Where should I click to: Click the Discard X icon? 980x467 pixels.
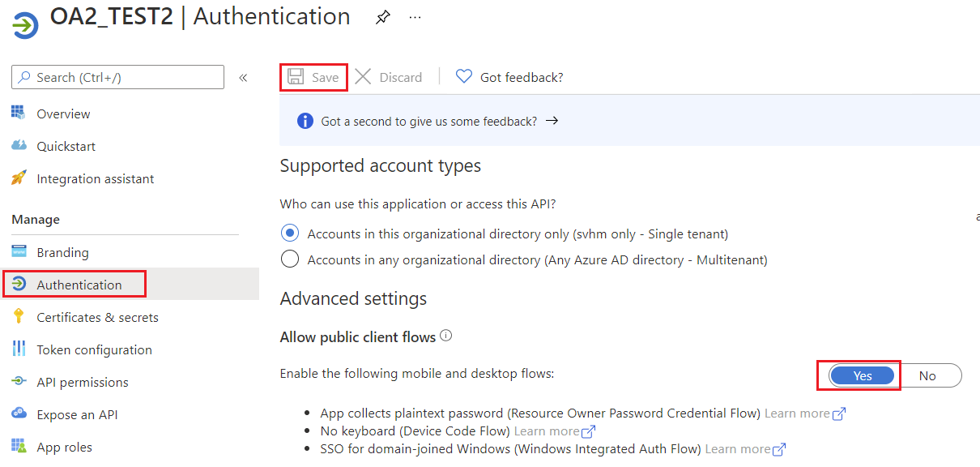coord(364,77)
